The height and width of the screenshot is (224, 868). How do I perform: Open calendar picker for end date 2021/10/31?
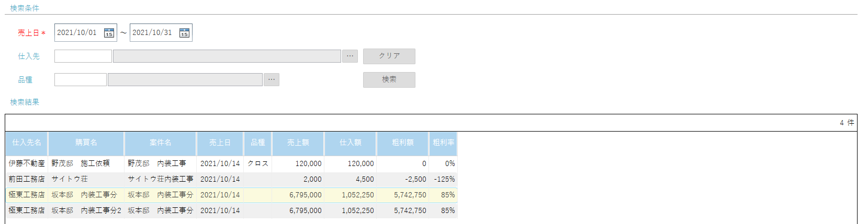(184, 33)
